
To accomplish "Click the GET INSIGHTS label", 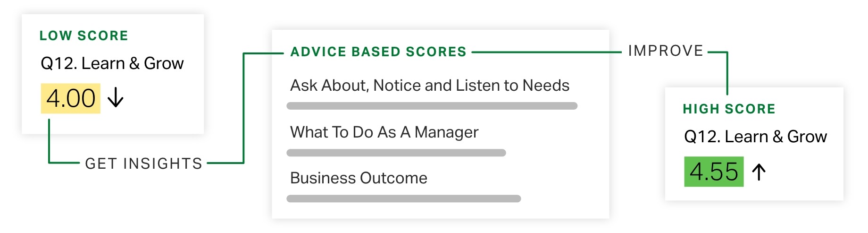I will (x=144, y=164).
